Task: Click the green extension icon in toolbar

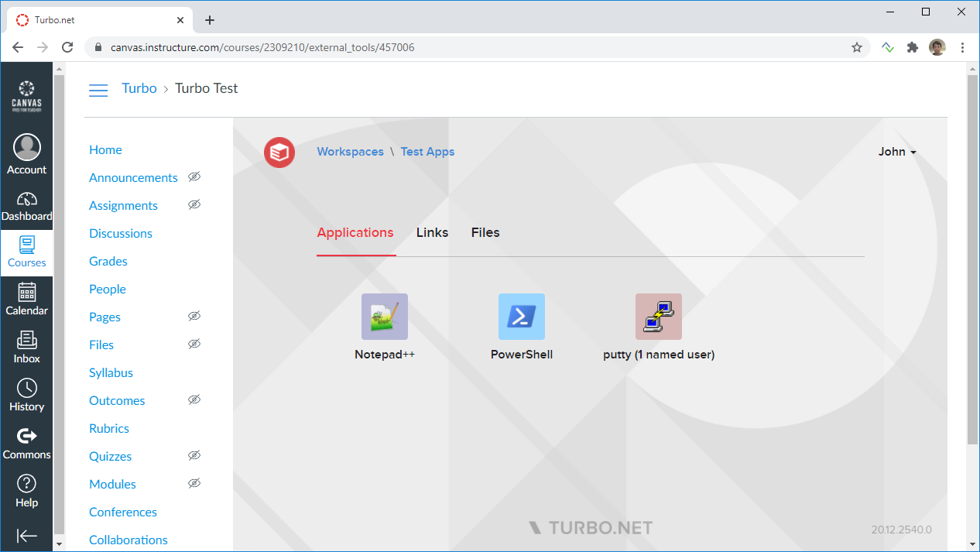Action: coord(888,47)
